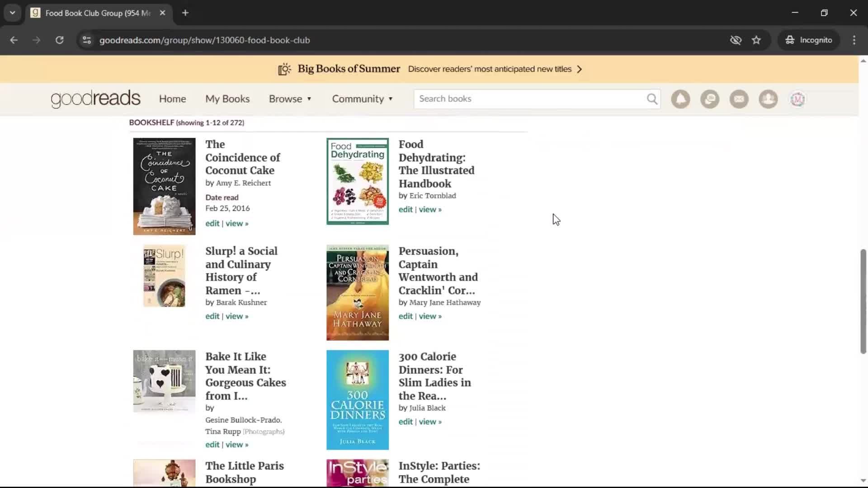Screen dimensions: 868x488
Task: Expand the Community dropdown menu
Action: 363,99
